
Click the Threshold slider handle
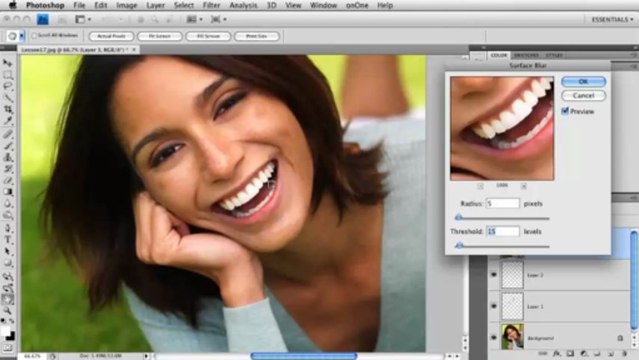click(459, 245)
